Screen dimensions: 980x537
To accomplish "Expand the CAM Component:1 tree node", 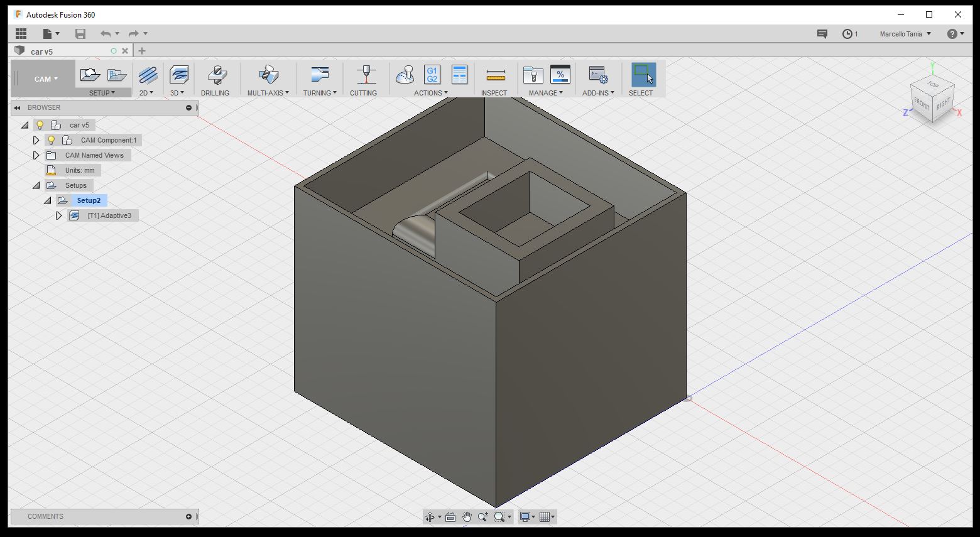I will [36, 140].
